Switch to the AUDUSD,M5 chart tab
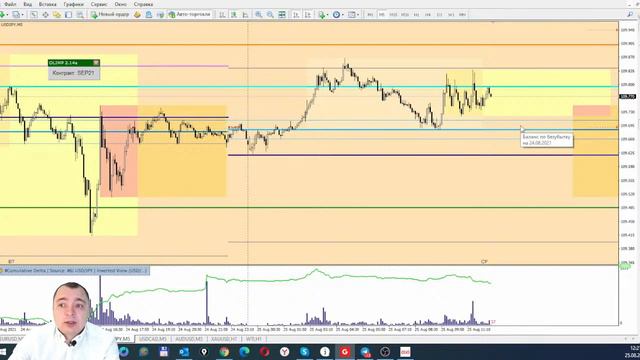Image resolution: width=640 pixels, height=360 pixels. (x=189, y=339)
